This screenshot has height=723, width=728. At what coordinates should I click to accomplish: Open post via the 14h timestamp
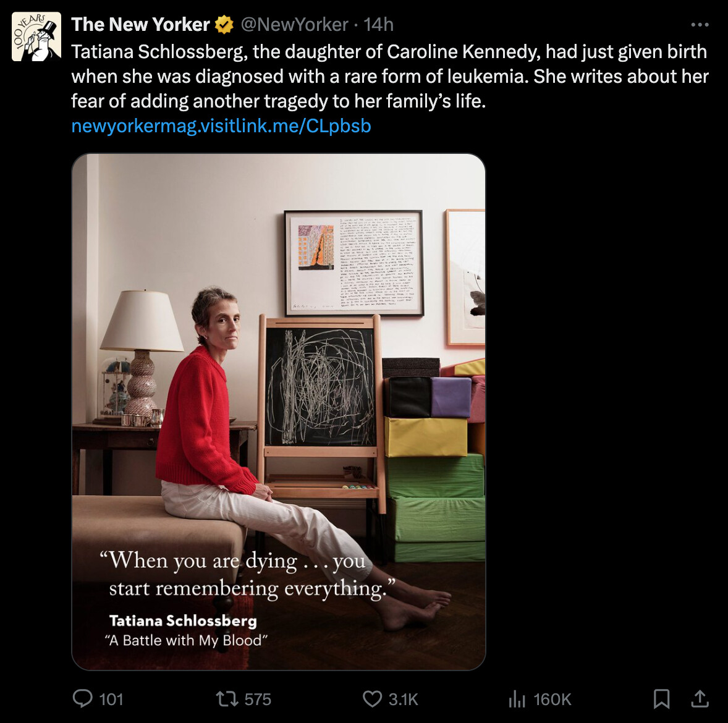coord(378,25)
